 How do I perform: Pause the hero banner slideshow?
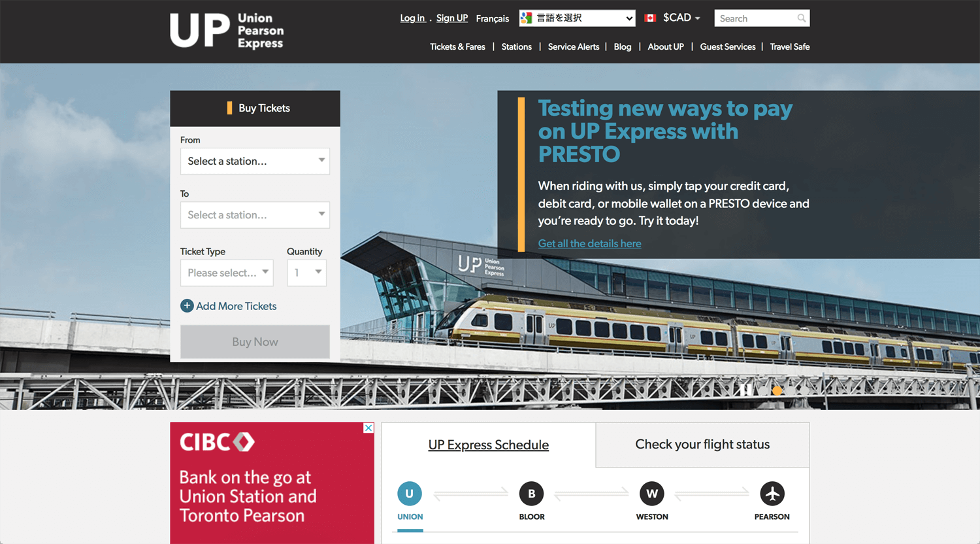click(745, 390)
